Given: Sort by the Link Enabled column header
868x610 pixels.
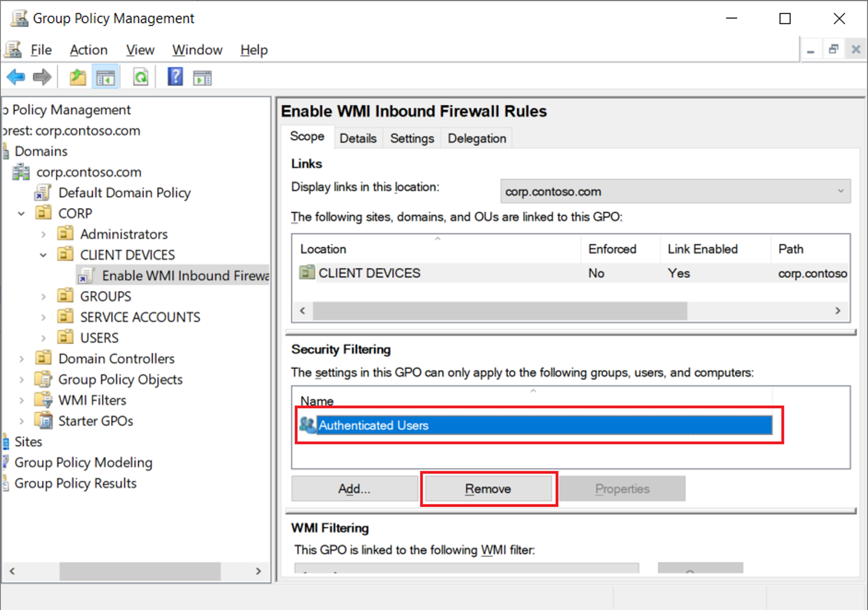Looking at the screenshot, I should pos(715,249).
